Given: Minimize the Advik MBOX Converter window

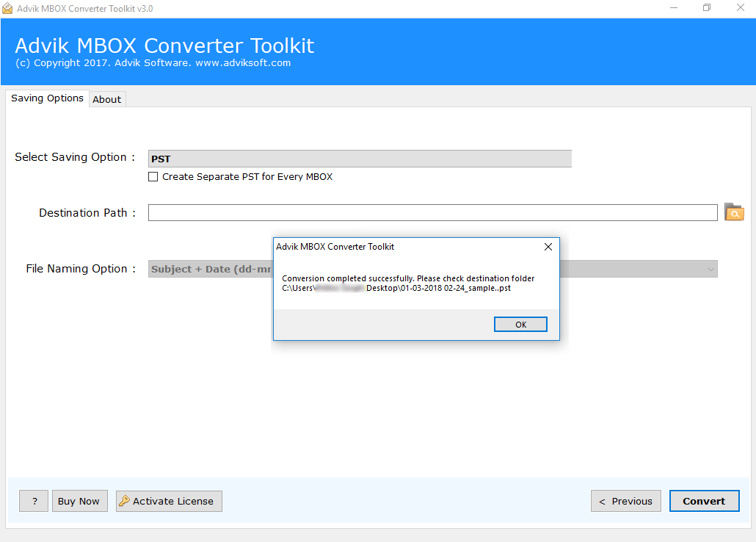Looking at the screenshot, I should pyautogui.click(x=674, y=8).
